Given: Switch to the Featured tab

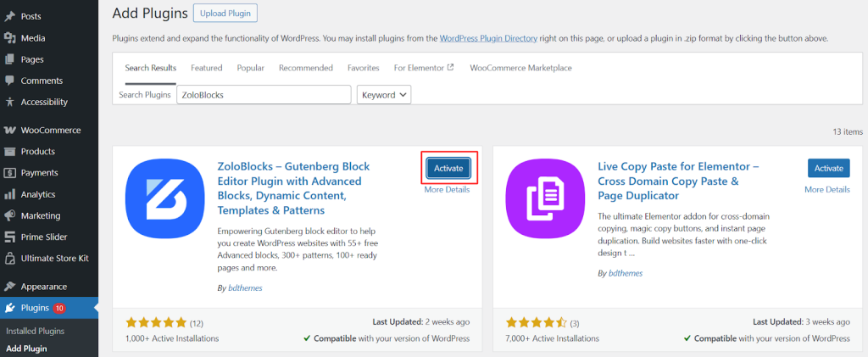Looking at the screenshot, I should tap(207, 68).
